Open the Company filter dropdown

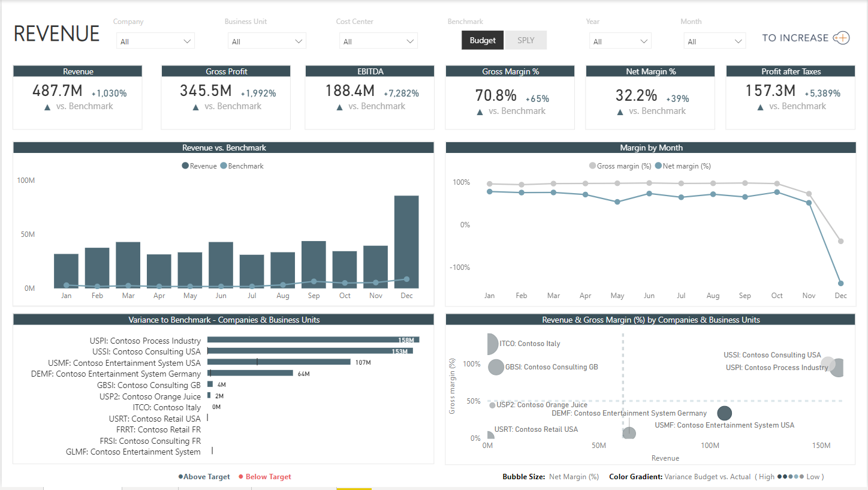155,41
